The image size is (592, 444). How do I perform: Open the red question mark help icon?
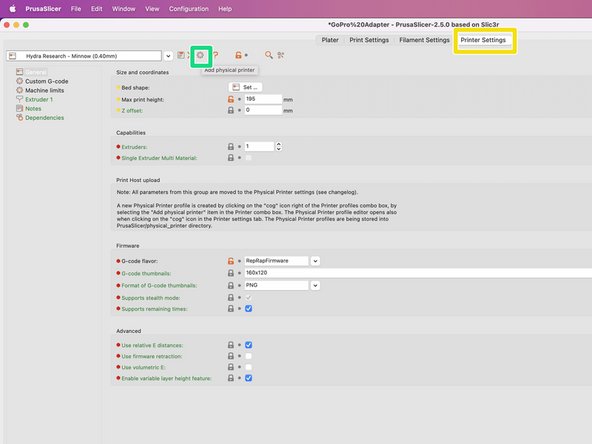tap(216, 56)
